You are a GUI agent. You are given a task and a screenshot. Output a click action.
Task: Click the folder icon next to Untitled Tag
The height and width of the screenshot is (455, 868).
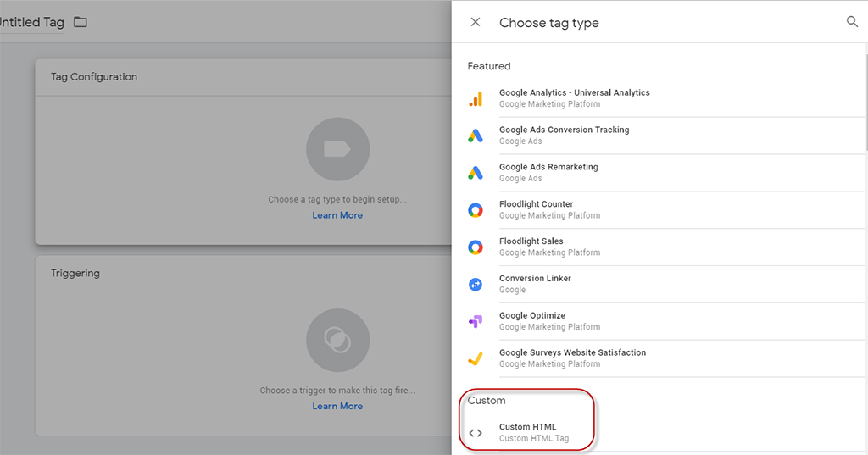(81, 22)
